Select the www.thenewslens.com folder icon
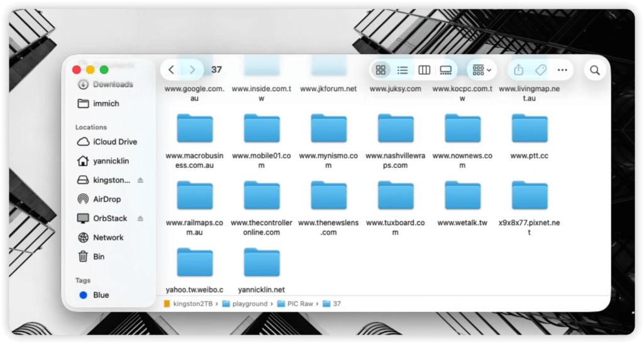The image size is (644, 344). [328, 195]
